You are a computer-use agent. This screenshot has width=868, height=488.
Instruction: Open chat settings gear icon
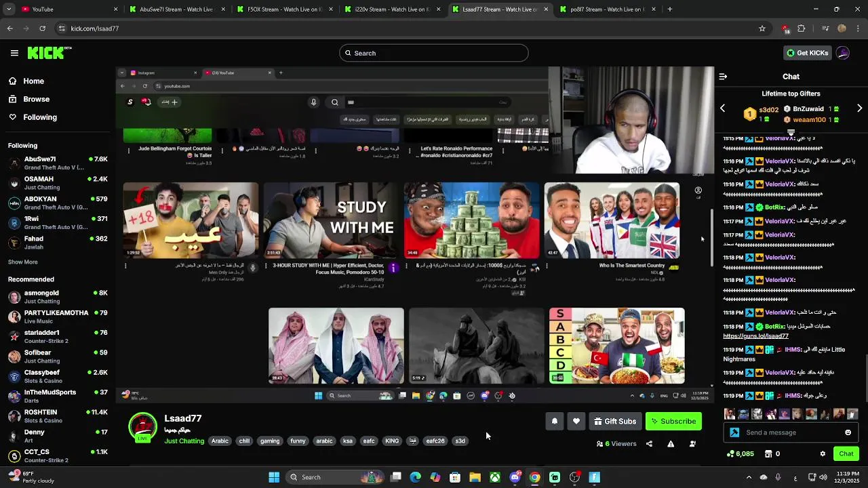point(823,454)
